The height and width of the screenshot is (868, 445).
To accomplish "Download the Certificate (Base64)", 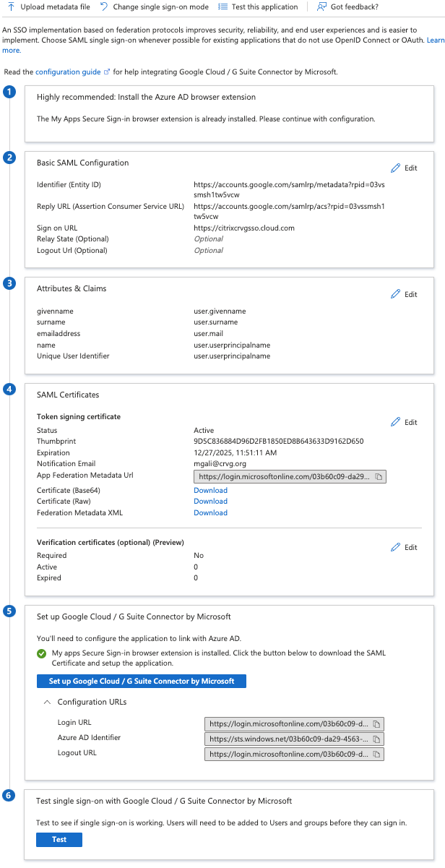I will 210,490.
